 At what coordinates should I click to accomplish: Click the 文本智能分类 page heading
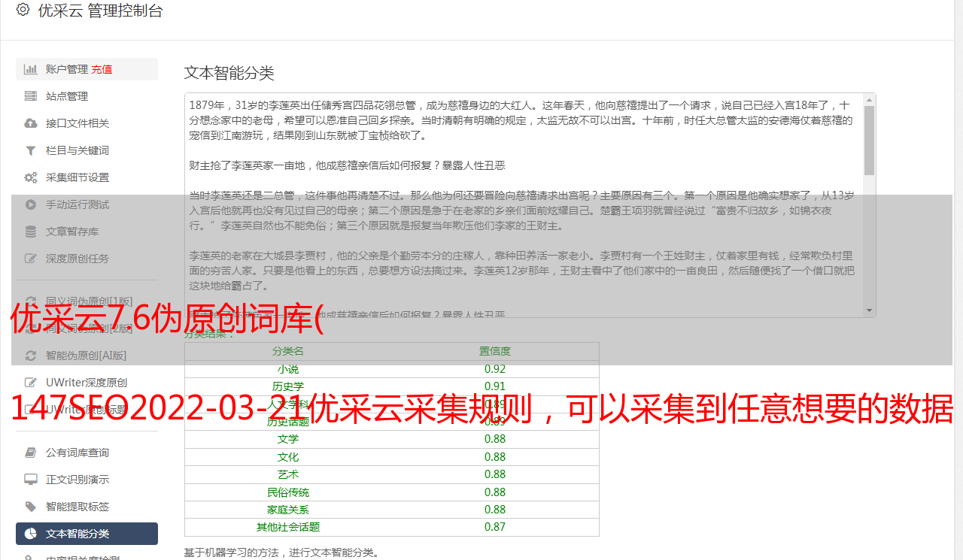pyautogui.click(x=229, y=73)
